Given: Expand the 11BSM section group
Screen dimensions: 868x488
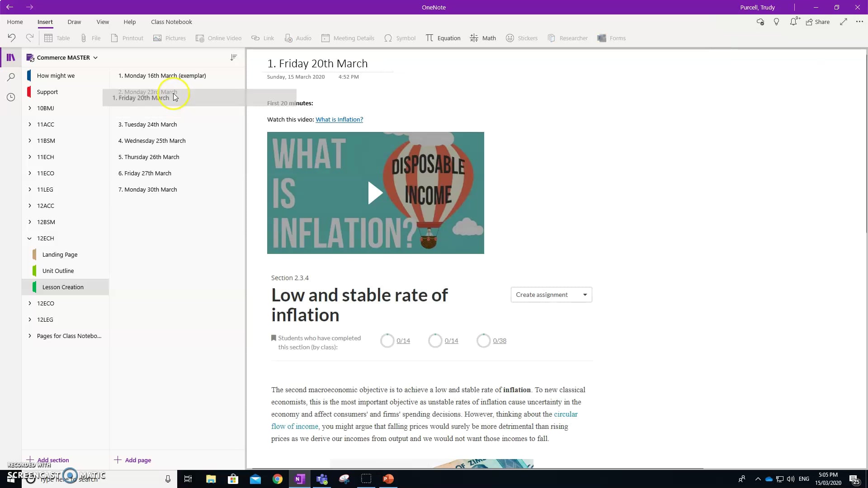Looking at the screenshot, I should click(x=30, y=141).
